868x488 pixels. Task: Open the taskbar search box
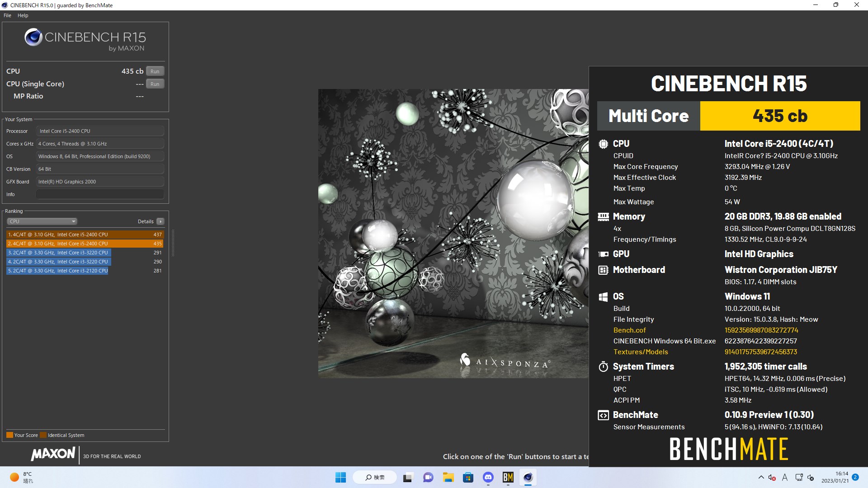tap(375, 477)
